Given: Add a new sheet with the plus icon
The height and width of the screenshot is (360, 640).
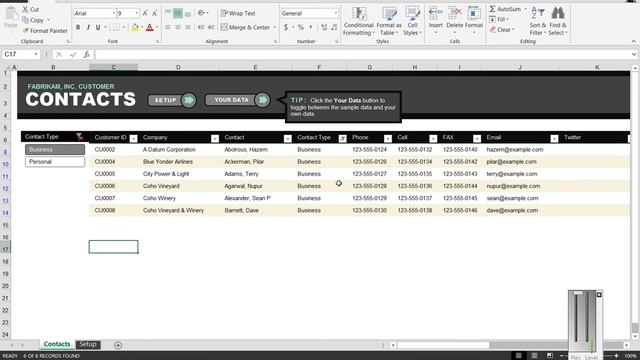Looking at the screenshot, I should 118,345.
